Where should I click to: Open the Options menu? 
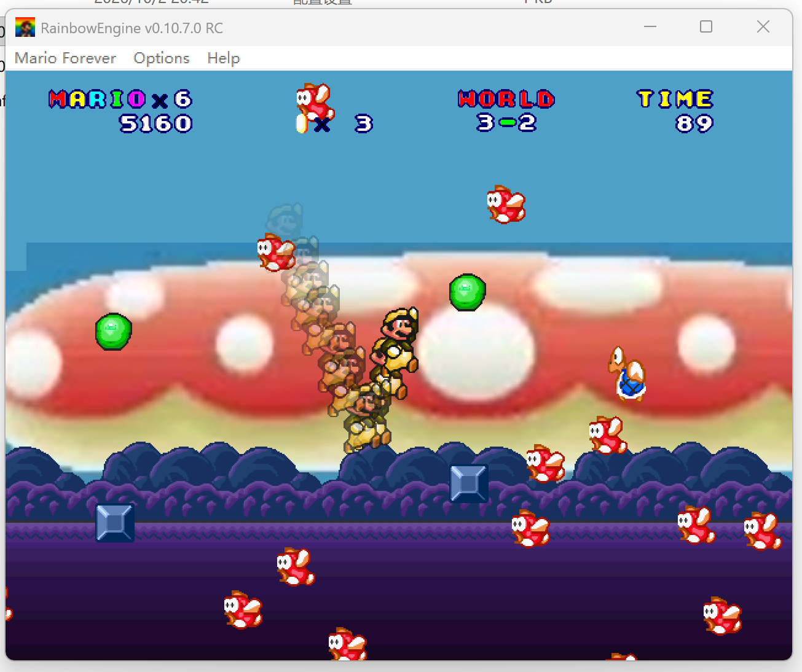(x=162, y=58)
